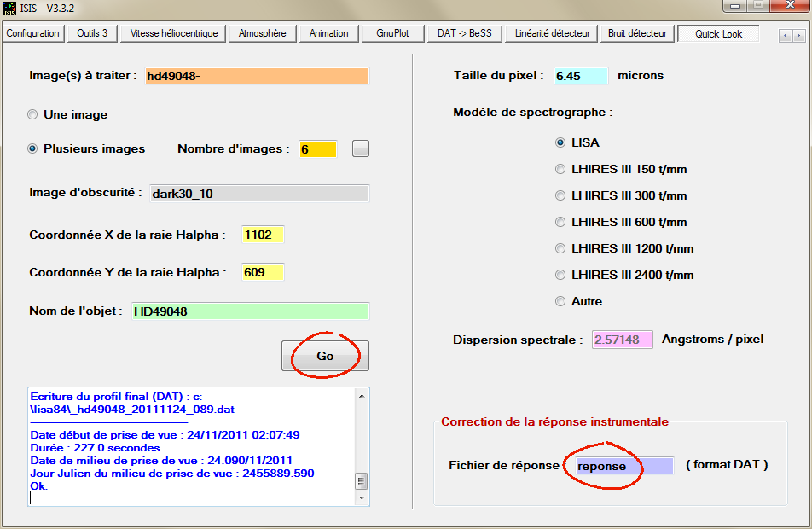Click scroll-up arrow in the log output box
The image size is (812, 529).
coord(362,396)
